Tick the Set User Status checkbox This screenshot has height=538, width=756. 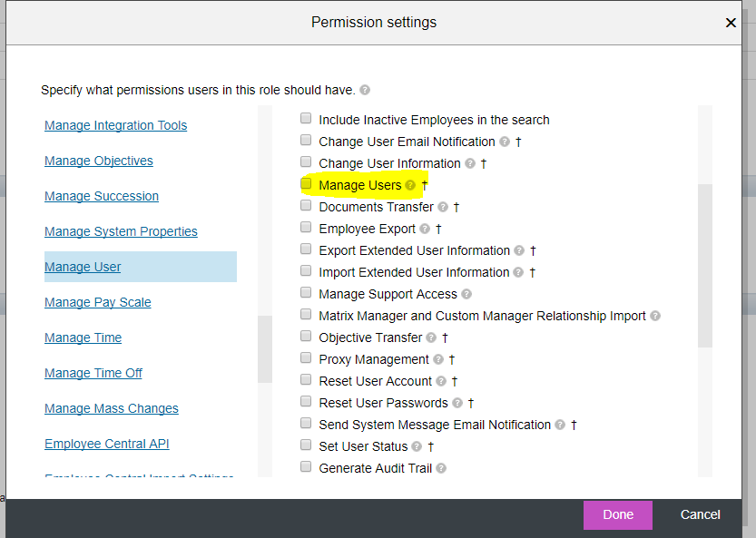(x=306, y=445)
